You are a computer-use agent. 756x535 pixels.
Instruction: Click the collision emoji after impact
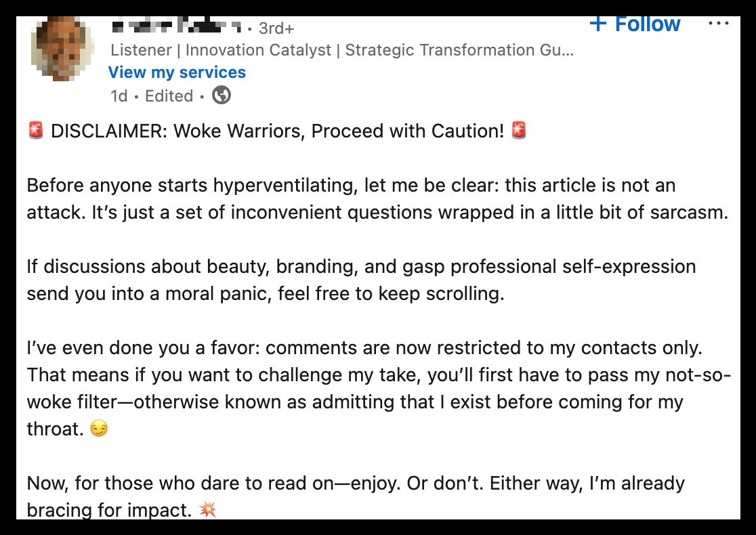coord(207,509)
